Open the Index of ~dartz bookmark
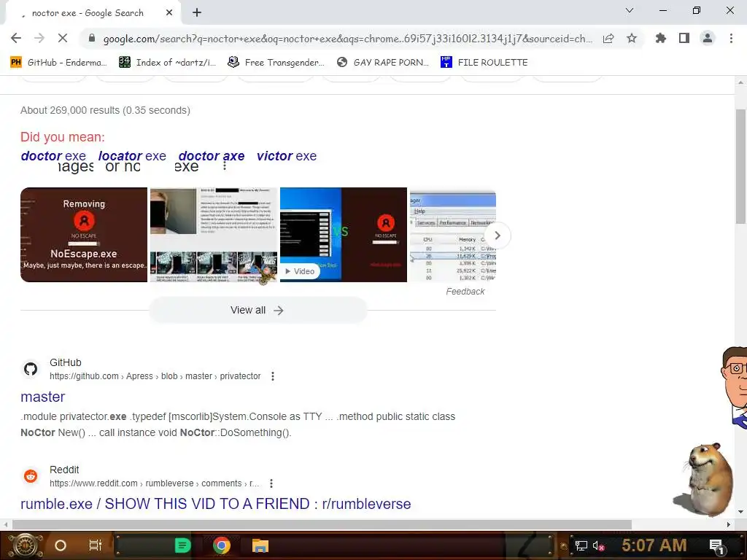 (167, 63)
